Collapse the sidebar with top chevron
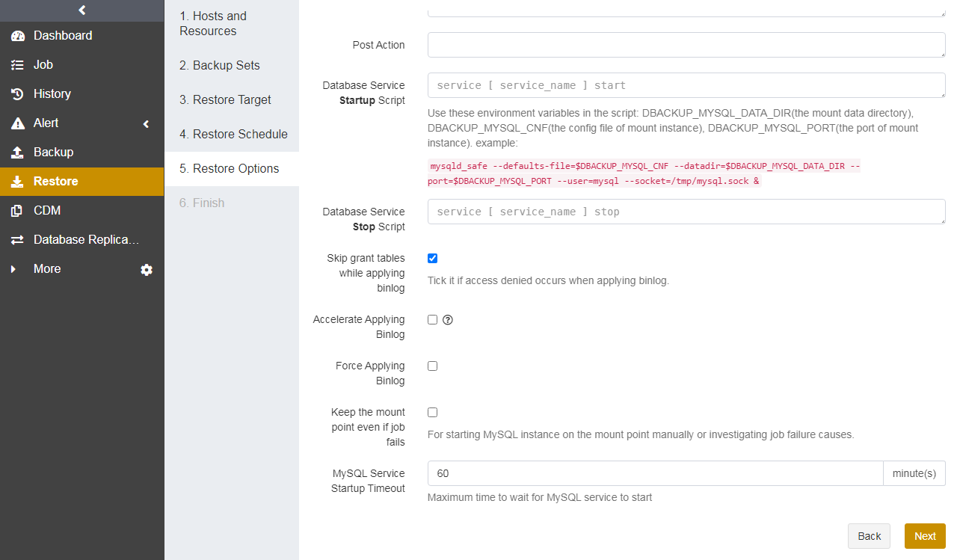The height and width of the screenshot is (560, 957). [x=82, y=10]
